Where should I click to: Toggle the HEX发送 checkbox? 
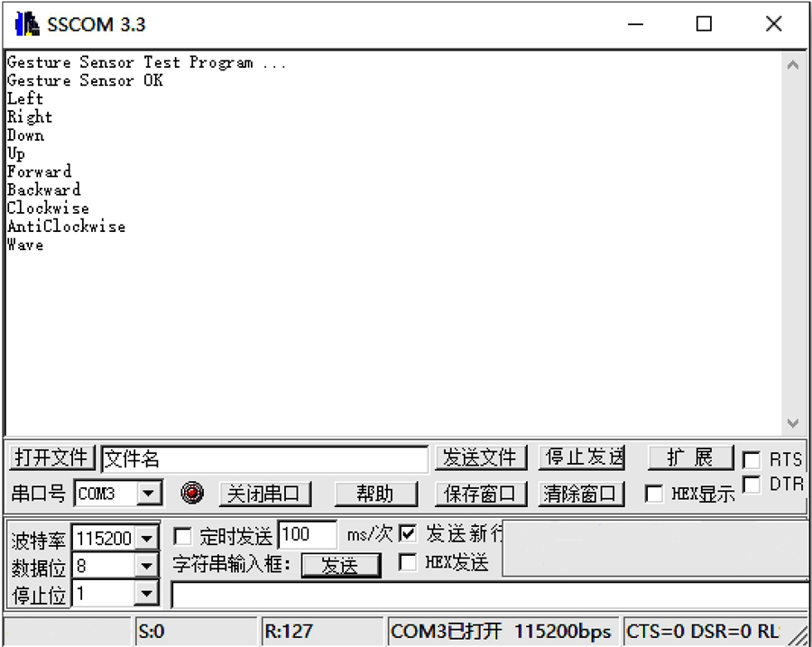tap(408, 562)
